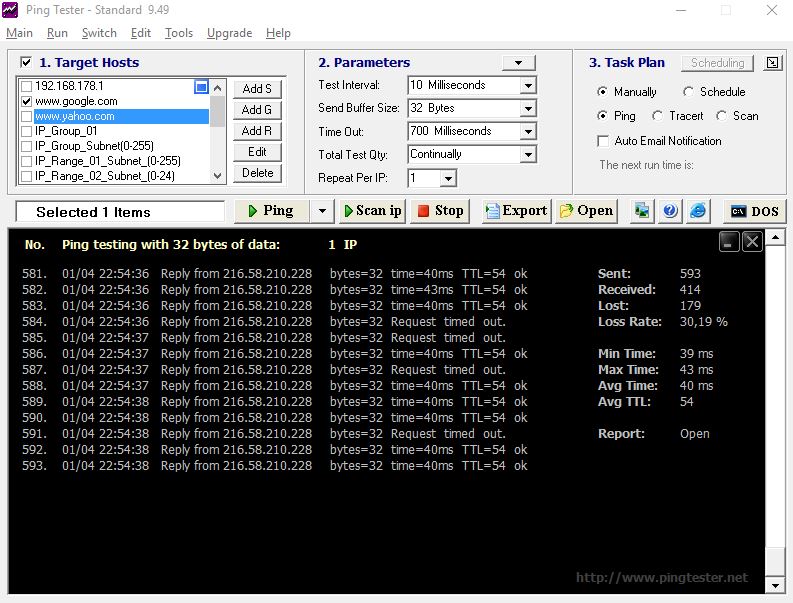Minimize the results console with underscore icon
This screenshot has width=793, height=603.
coord(729,242)
